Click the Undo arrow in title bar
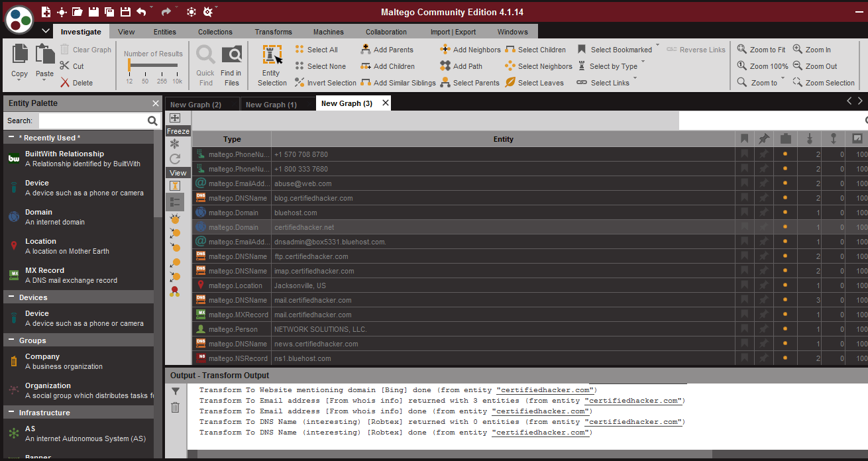 pyautogui.click(x=141, y=12)
